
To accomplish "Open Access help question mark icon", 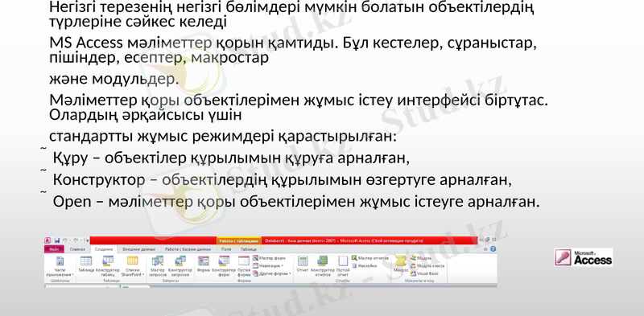I will [x=493, y=248].
